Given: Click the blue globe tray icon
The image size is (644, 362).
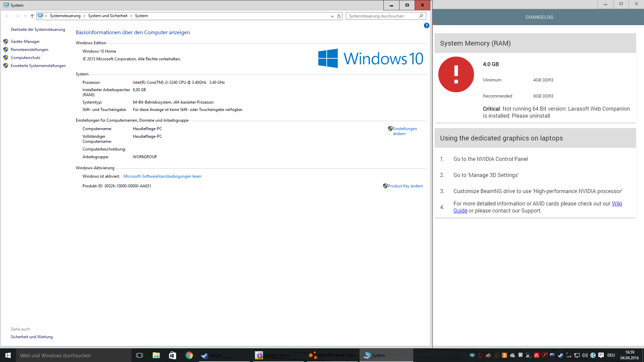Looking at the screenshot, I should pos(593,355).
